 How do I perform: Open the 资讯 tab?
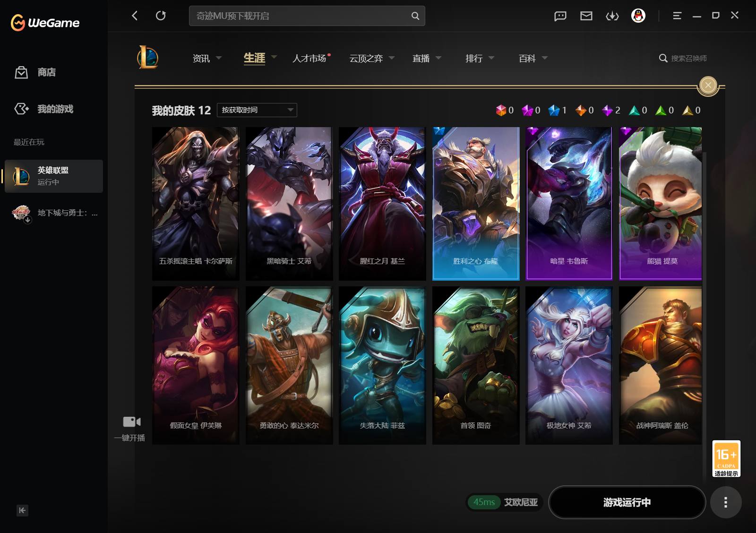click(201, 58)
